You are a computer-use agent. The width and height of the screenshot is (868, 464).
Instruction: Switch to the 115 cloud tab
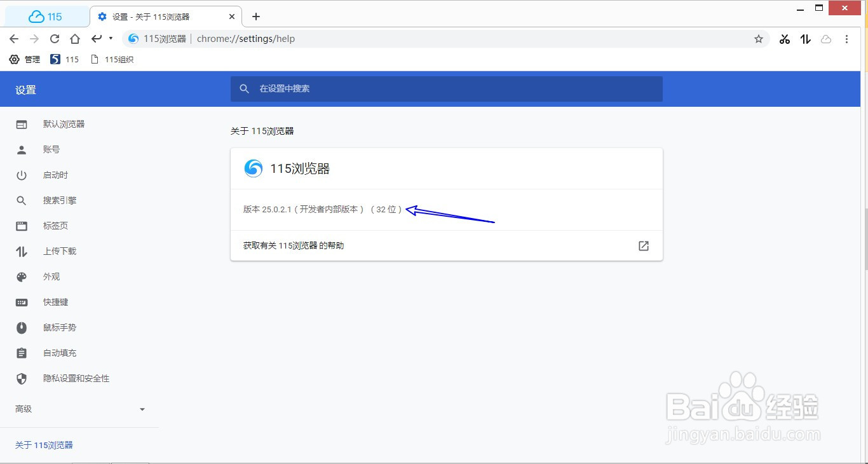click(x=46, y=17)
